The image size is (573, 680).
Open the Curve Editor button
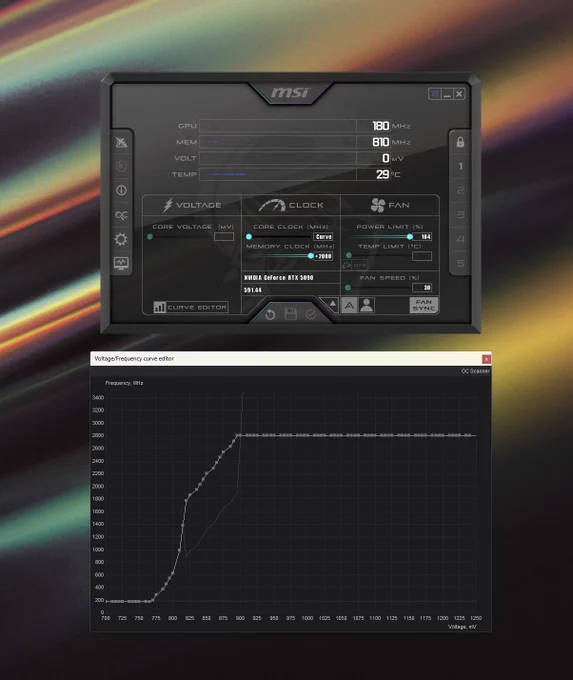(190, 307)
